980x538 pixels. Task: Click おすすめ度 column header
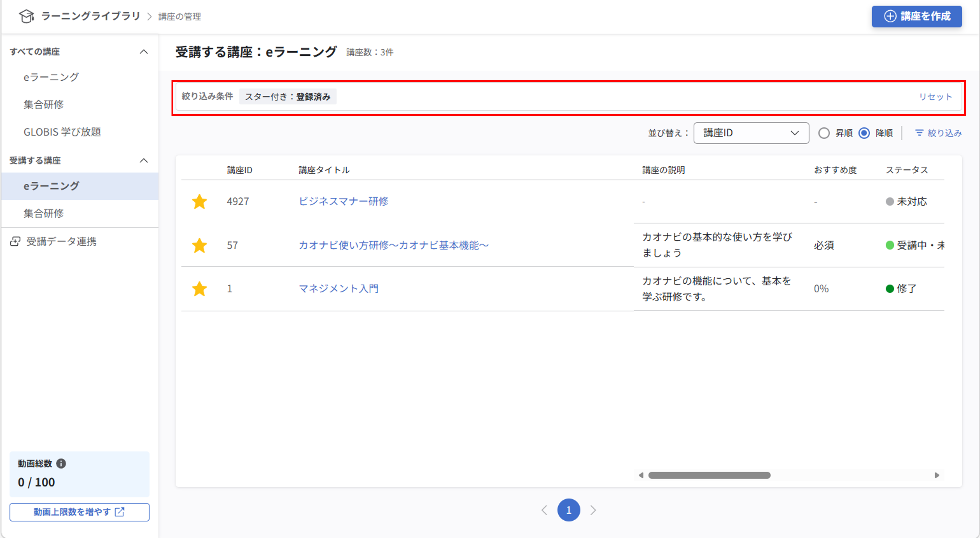(835, 170)
